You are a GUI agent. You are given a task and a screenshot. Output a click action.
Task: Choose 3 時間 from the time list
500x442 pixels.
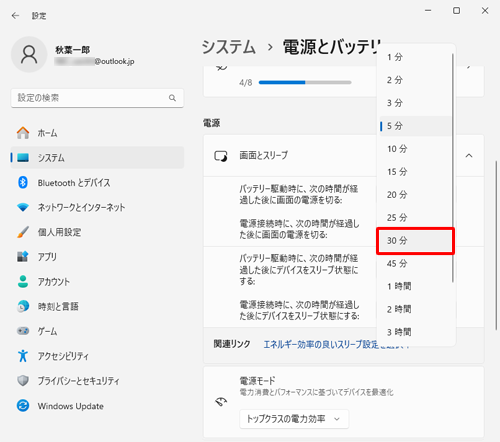(415, 332)
